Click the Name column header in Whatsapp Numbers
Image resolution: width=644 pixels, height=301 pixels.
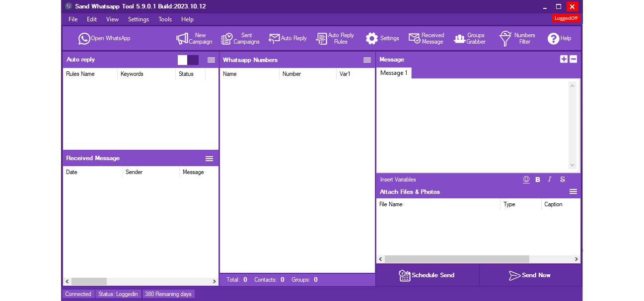(250, 74)
